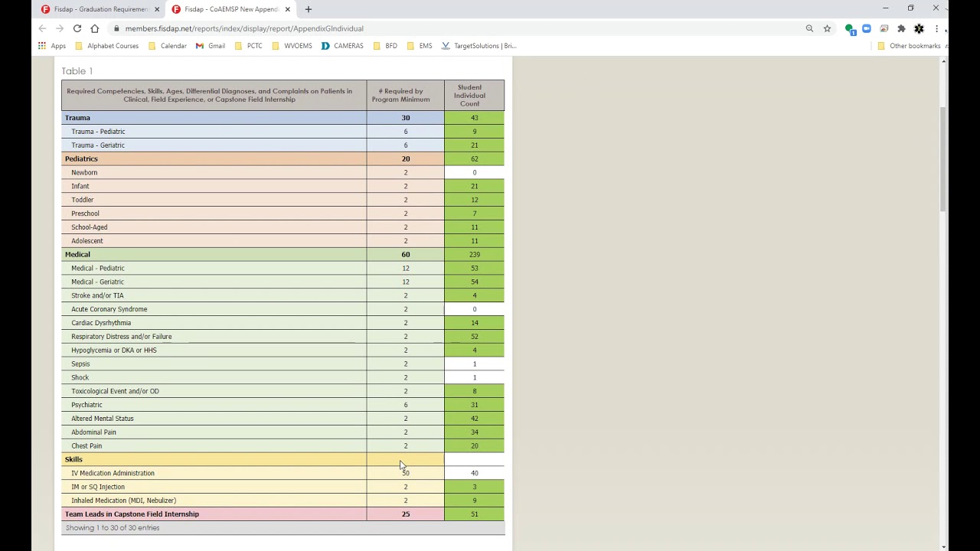The width and height of the screenshot is (980, 551).
Task: Expand the Other bookmarks folder
Action: (909, 46)
